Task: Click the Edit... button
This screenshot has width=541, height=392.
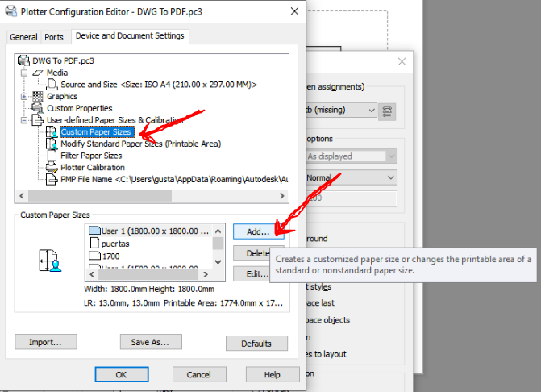Action: [x=252, y=274]
